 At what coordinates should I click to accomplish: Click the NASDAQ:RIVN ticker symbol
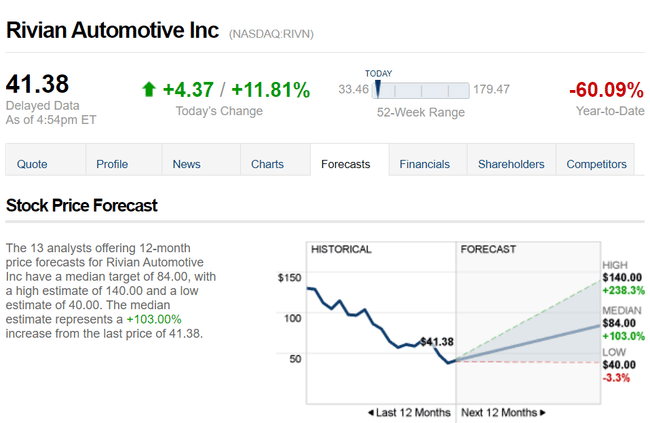271,33
